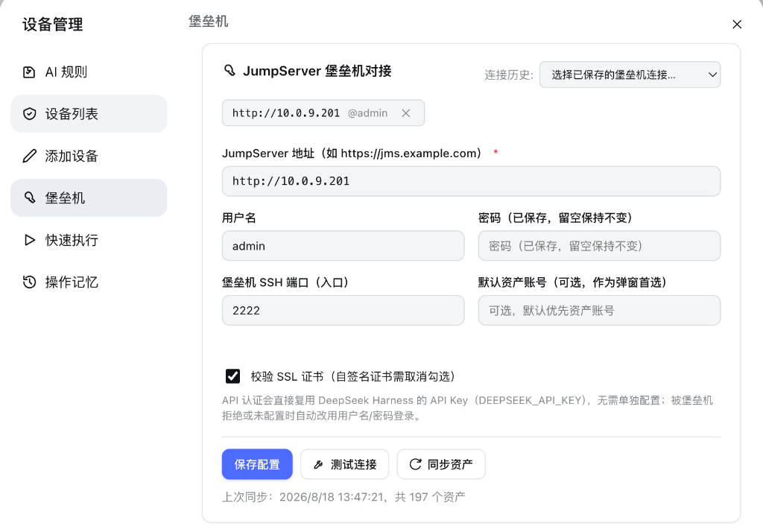Image resolution: width=763 pixels, height=532 pixels.
Task: Click the API 认证 description paragraph
Action: pyautogui.click(x=468, y=408)
